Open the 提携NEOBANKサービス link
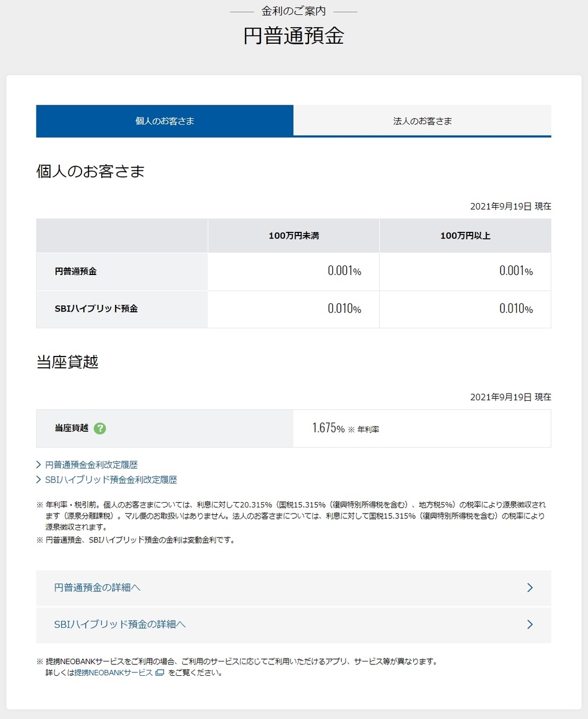The height and width of the screenshot is (719, 588). tap(113, 673)
